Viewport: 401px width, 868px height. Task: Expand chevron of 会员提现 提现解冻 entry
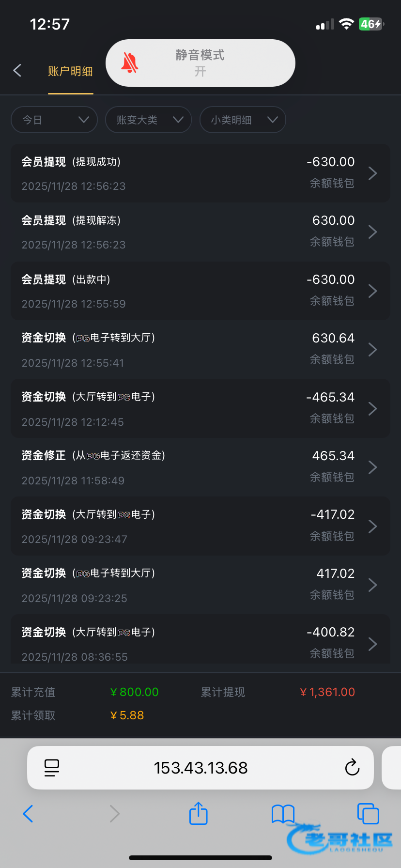click(372, 232)
